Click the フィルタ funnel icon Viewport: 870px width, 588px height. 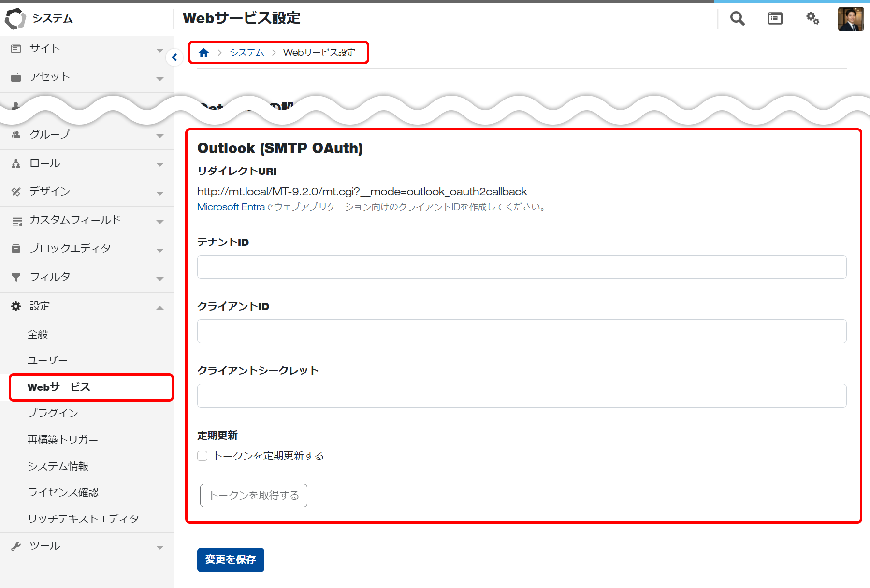(16, 277)
